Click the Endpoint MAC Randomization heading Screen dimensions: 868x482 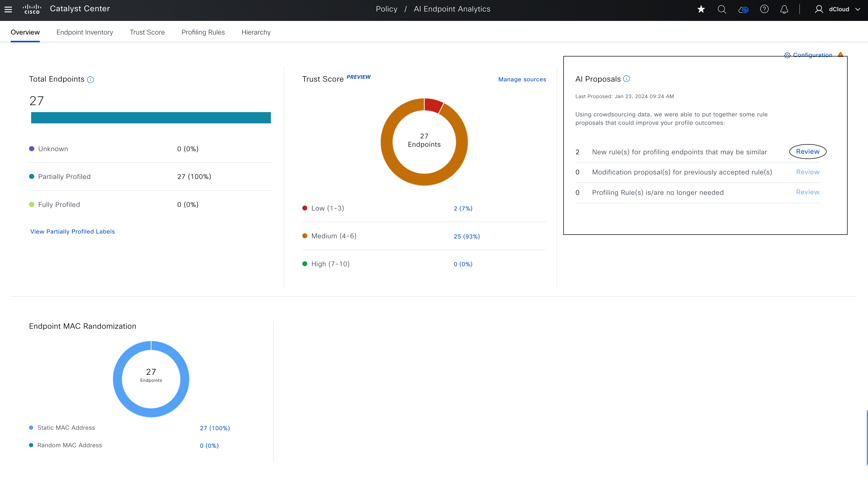click(83, 326)
